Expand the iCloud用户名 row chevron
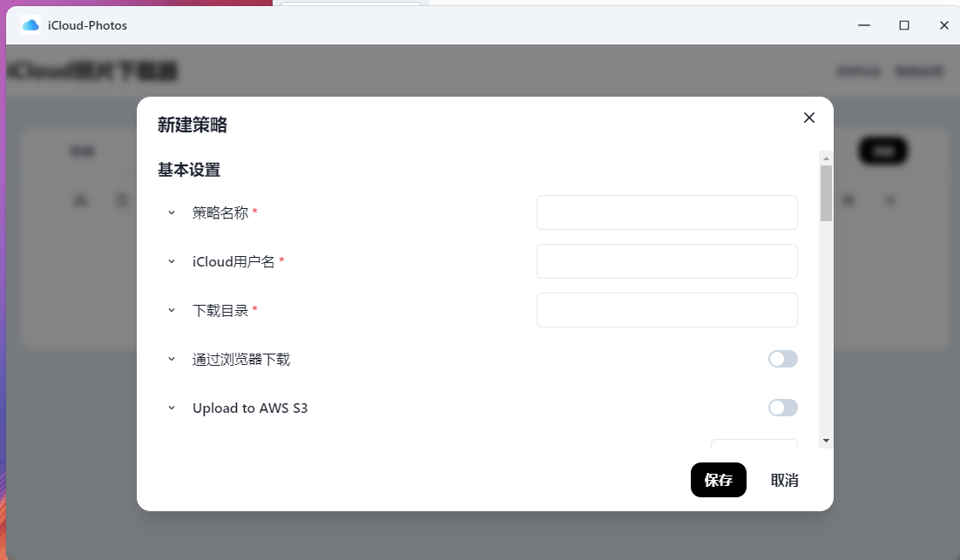Viewport: 960px width, 560px height. [172, 261]
